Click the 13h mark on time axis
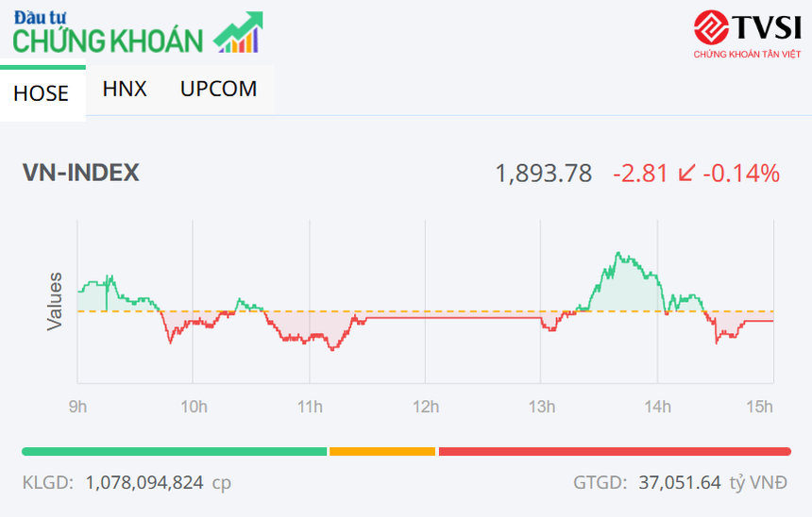 coord(541,407)
